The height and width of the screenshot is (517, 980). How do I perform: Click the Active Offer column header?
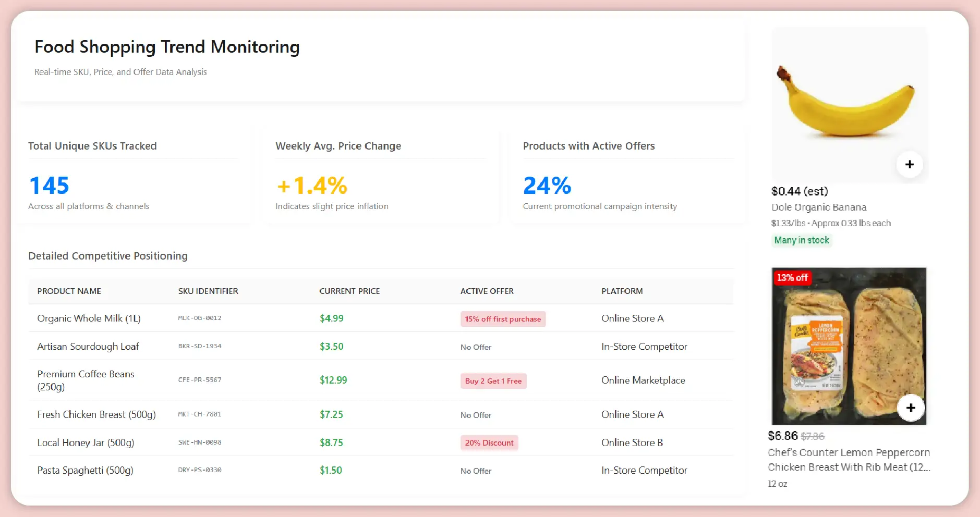tap(487, 291)
